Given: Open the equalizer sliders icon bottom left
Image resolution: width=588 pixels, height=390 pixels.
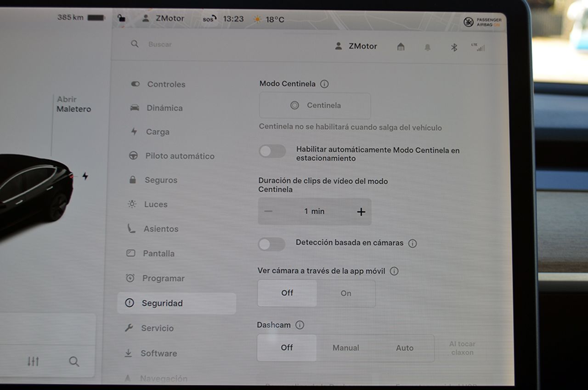Looking at the screenshot, I should 34,362.
